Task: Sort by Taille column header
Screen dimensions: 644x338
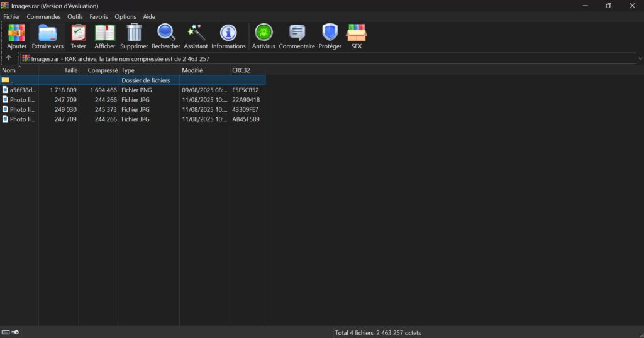Action: point(58,70)
